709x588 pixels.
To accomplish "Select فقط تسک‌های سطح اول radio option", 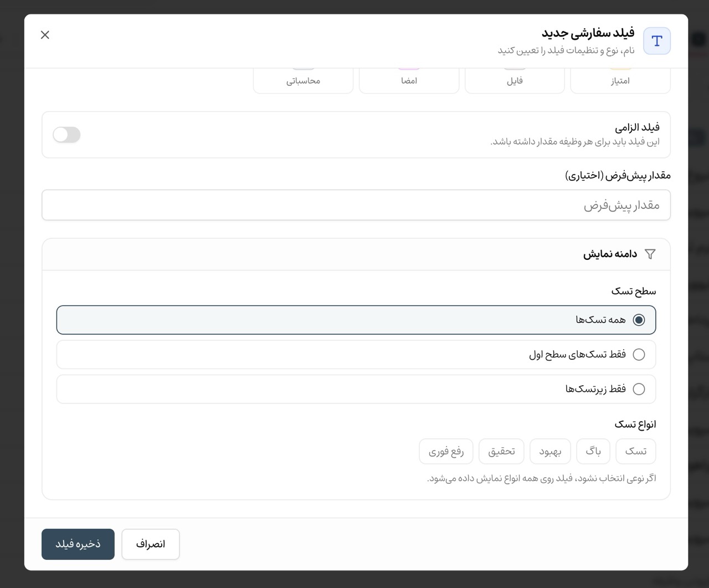I will [356, 355].
